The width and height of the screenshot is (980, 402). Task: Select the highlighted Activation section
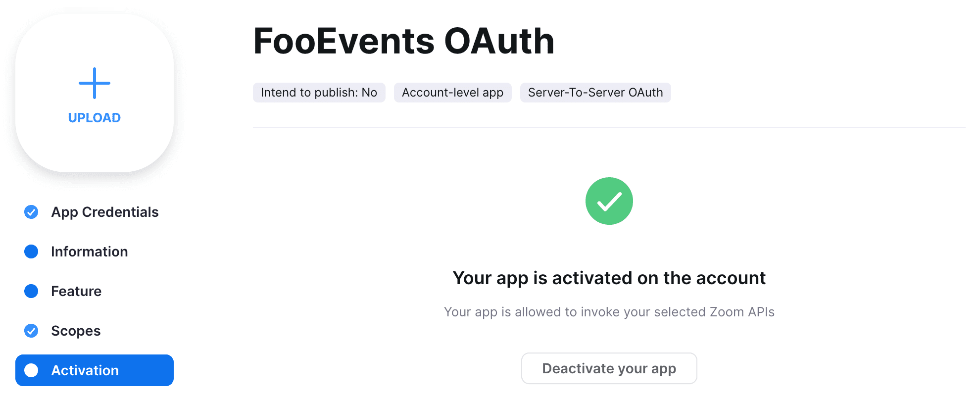[85, 370]
